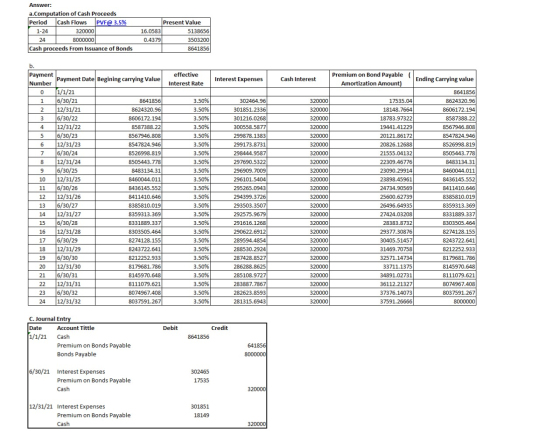Click 'a.Computation of Cash Proceeds' heading
This screenshot has width=560, height=446.
click(x=72, y=14)
